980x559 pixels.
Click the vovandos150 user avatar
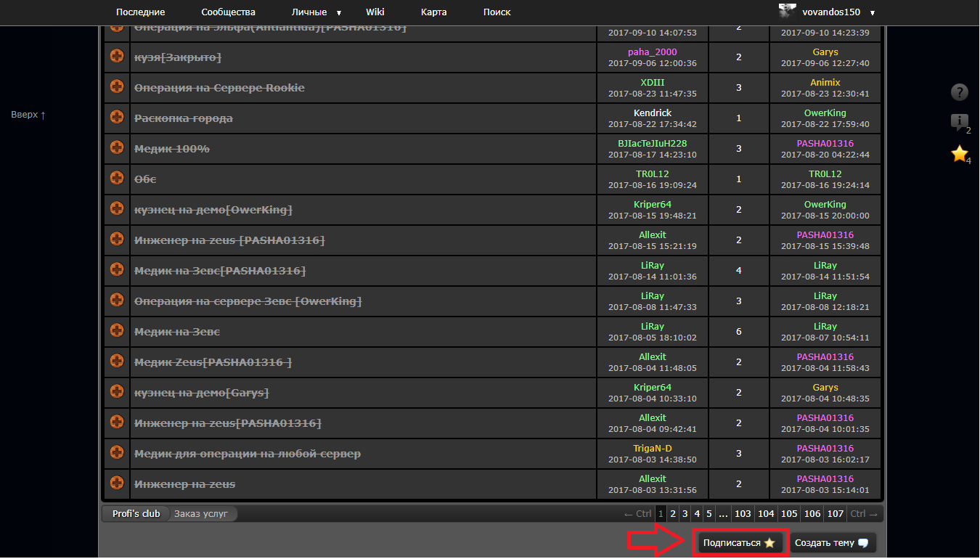click(787, 12)
